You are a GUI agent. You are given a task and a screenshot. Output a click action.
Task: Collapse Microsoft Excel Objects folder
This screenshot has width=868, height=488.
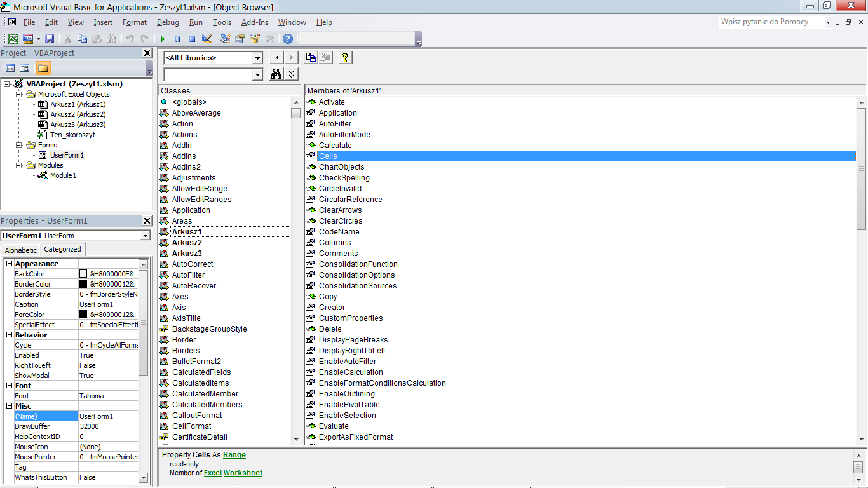[x=19, y=94]
